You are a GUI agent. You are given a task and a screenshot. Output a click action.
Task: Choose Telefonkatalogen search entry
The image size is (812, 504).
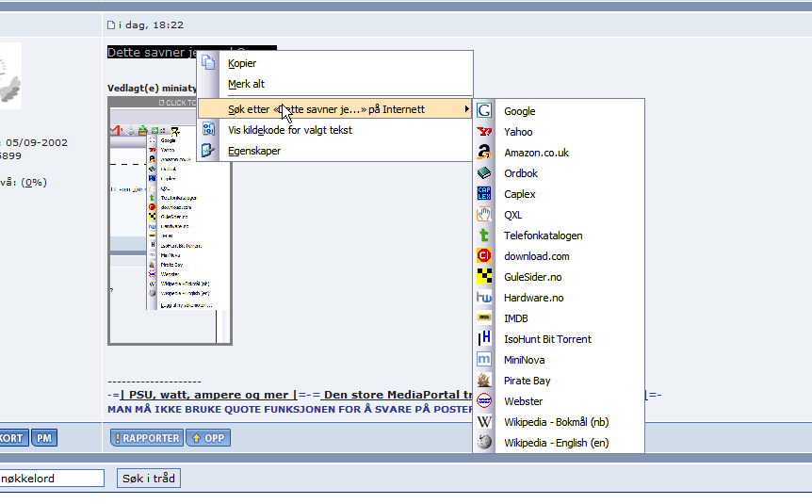(x=559, y=236)
